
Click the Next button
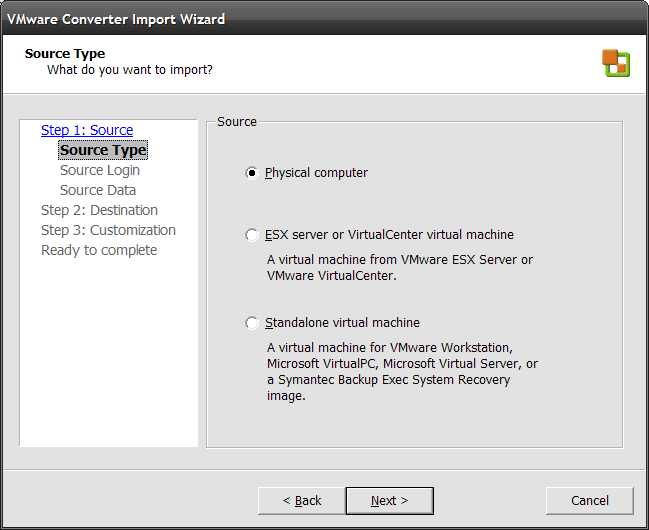click(390, 501)
